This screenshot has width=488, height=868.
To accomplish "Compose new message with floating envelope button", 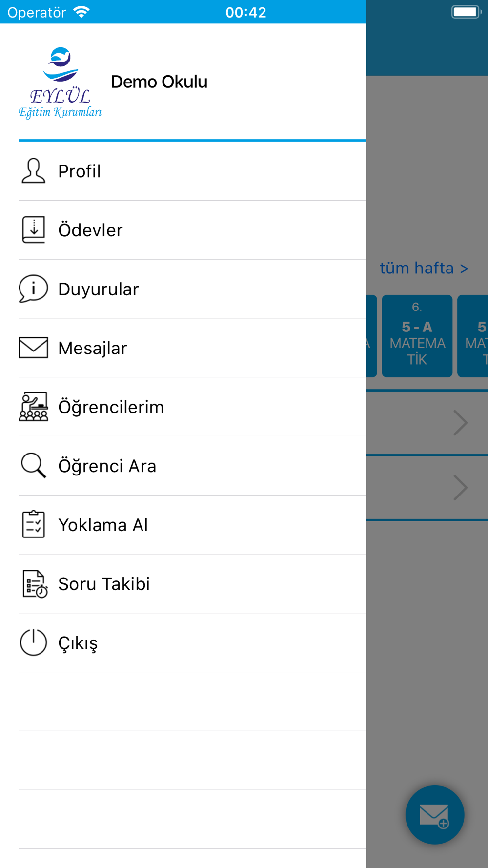I will [x=434, y=815].
